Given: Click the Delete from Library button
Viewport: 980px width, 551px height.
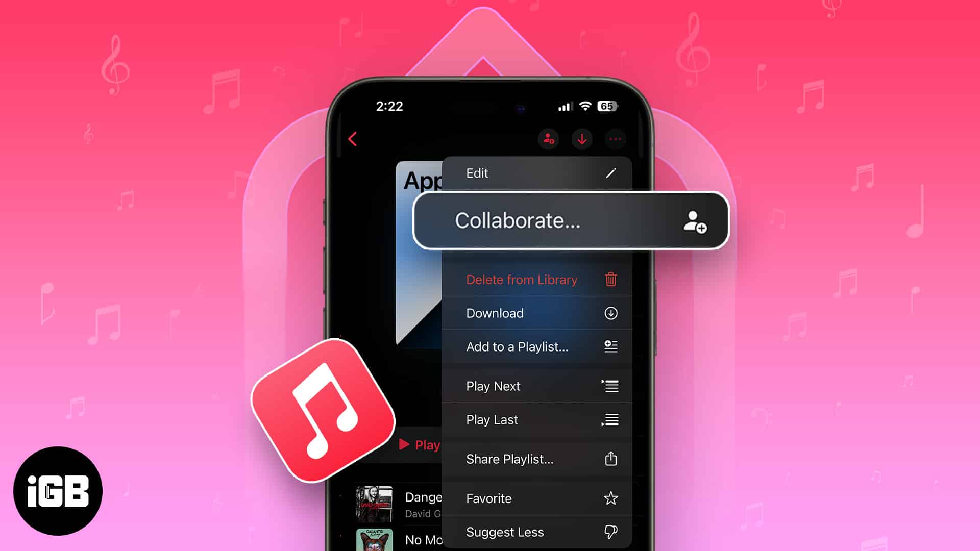Looking at the screenshot, I should (x=521, y=280).
